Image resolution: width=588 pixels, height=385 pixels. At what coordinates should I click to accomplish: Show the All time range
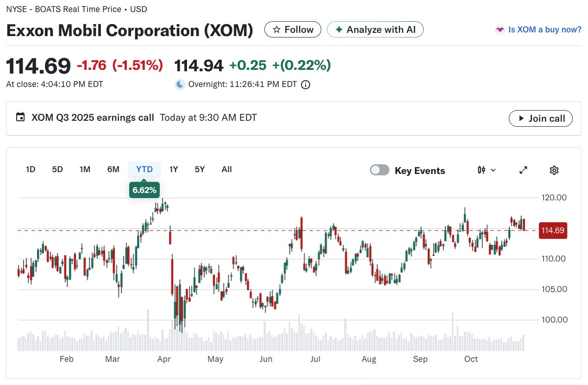[x=226, y=169]
